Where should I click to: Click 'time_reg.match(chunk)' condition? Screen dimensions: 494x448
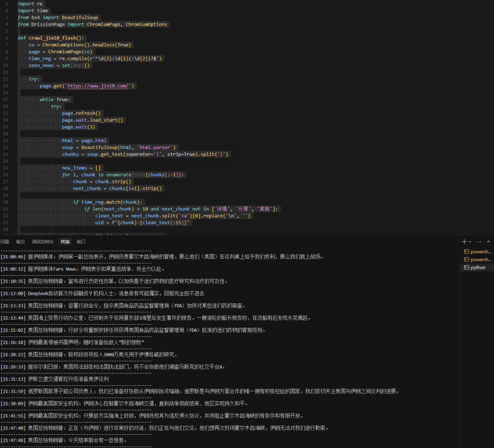pos(110,202)
